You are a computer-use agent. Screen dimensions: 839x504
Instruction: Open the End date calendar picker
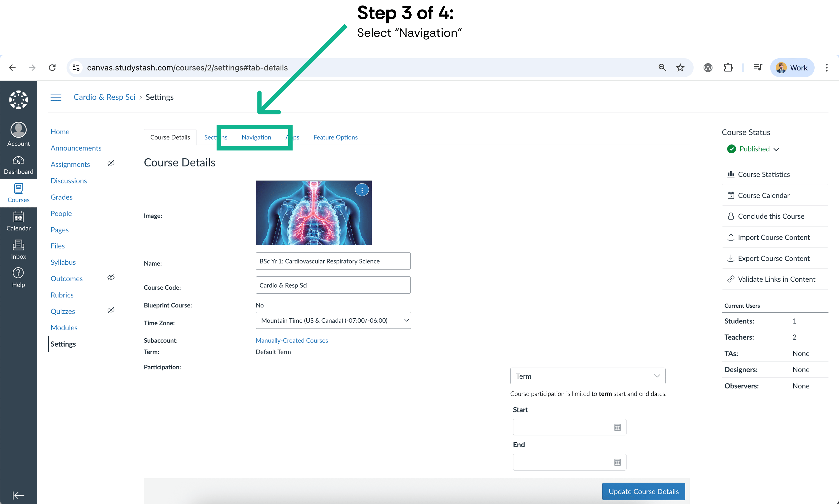pyautogui.click(x=617, y=462)
